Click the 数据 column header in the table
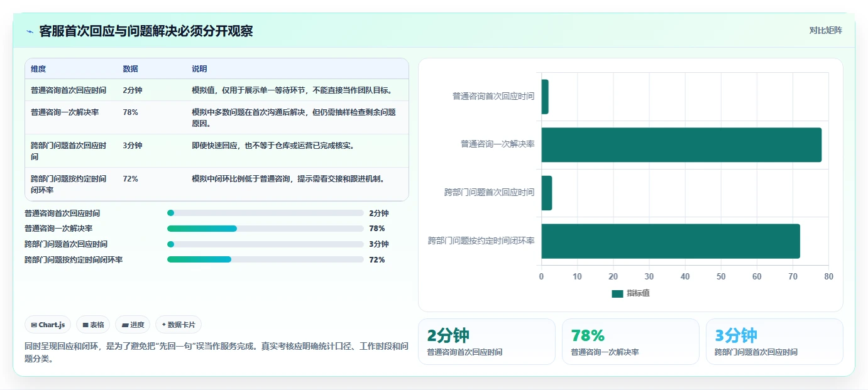Image resolution: width=868 pixels, height=390 pixels. point(131,69)
